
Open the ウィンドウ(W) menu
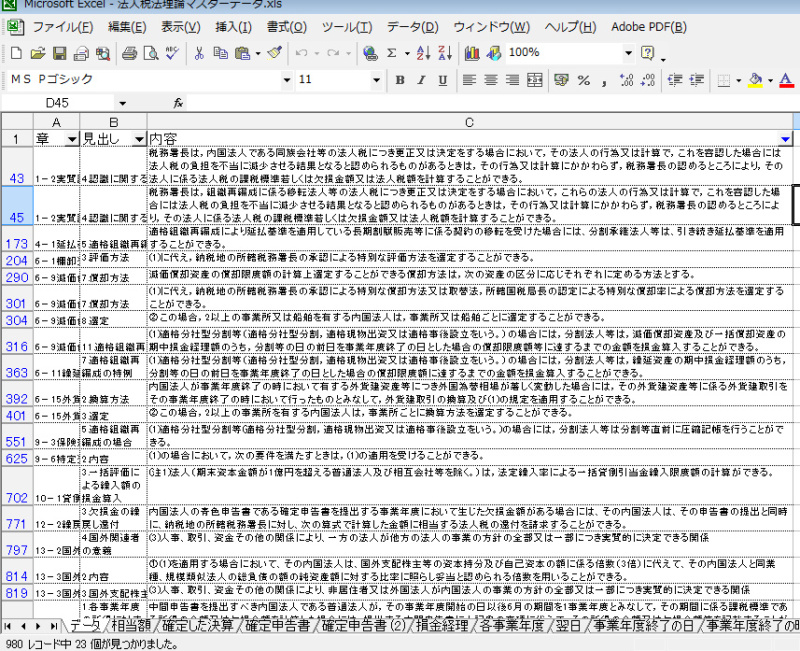tap(492, 27)
